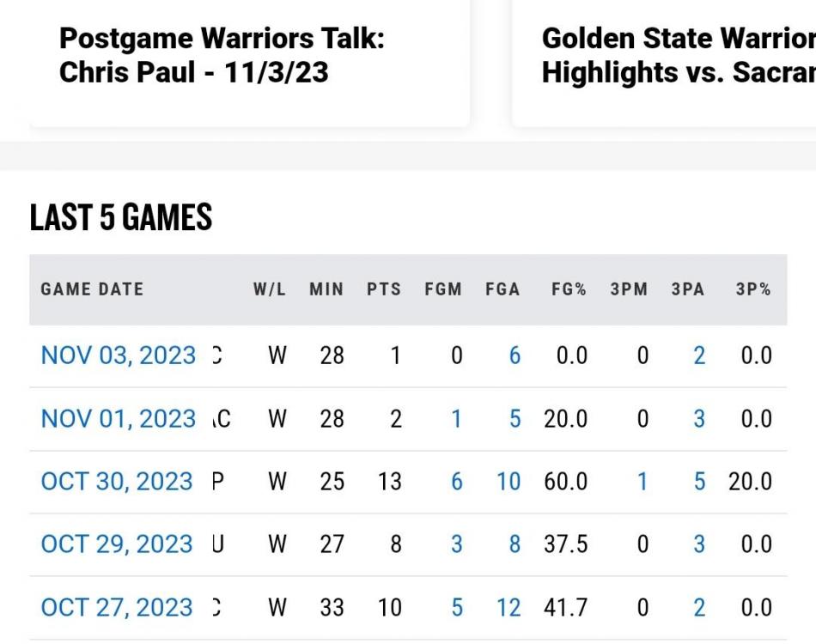View the 1 field goal made on Nov 01

tap(457, 419)
